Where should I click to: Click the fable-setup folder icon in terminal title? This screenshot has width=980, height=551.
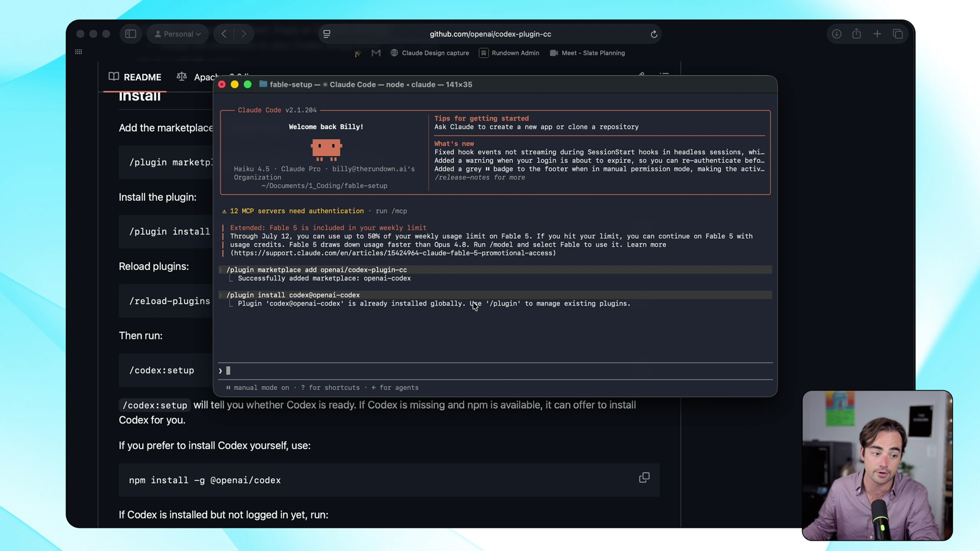(x=263, y=84)
